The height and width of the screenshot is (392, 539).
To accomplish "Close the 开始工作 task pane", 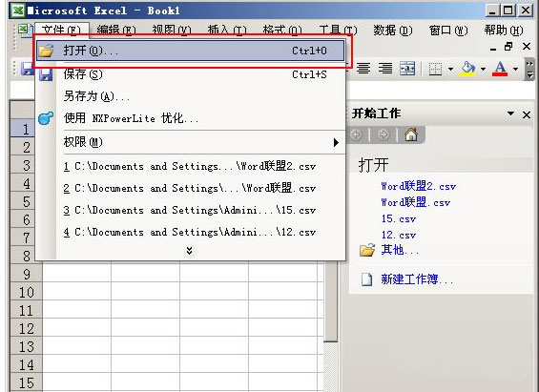I will pos(527,114).
